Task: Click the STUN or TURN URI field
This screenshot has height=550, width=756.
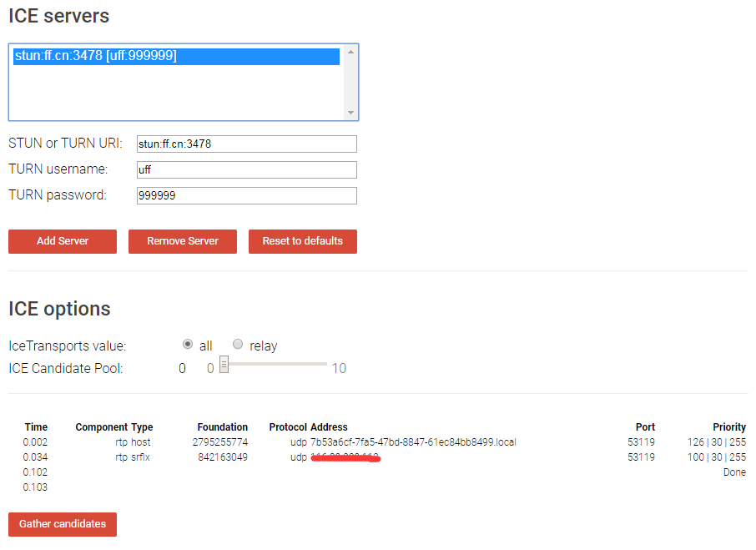Action: 246,144
